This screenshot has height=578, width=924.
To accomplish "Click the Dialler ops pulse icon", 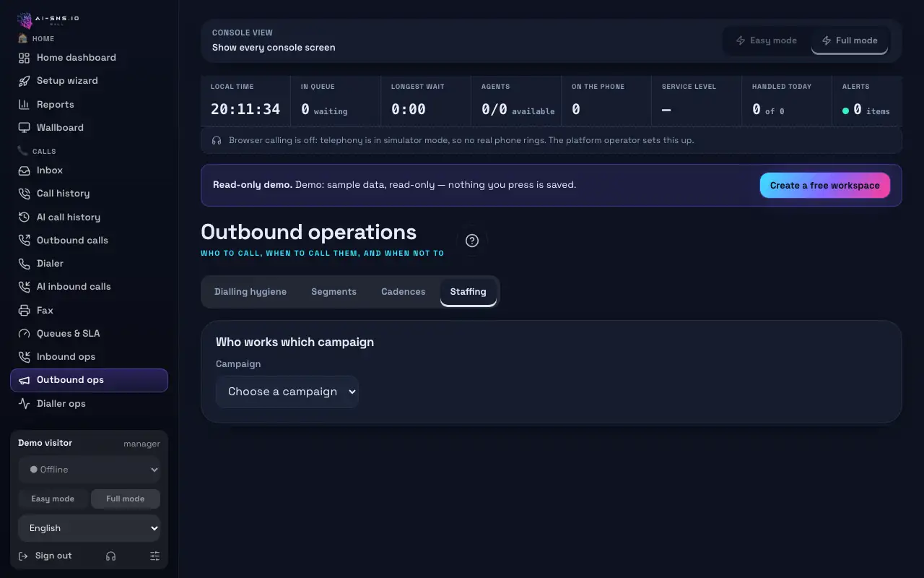I will [x=24, y=404].
